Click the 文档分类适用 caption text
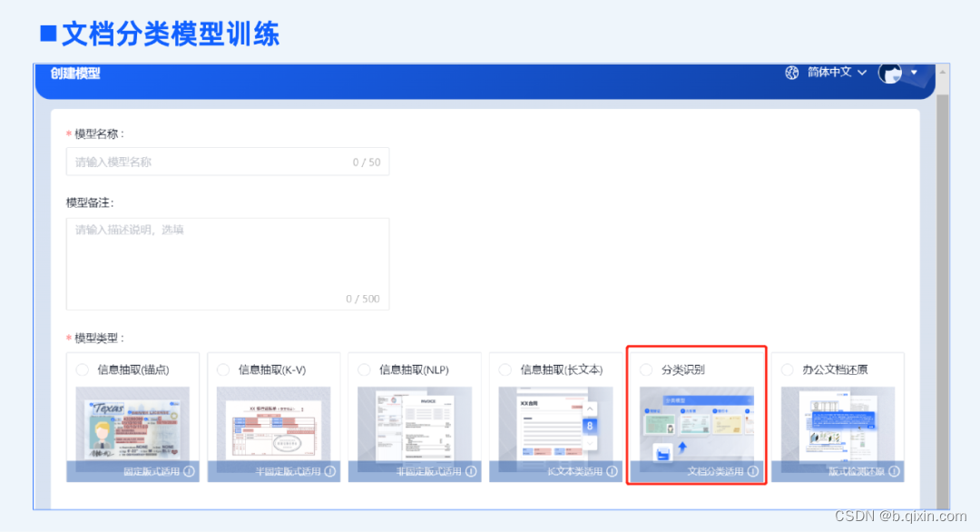 click(716, 471)
